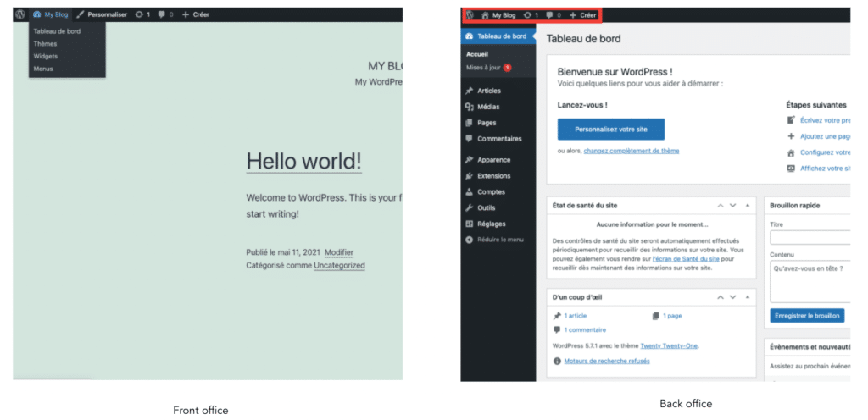Select Thèmes in the My Blog dropdown
The width and height of the screenshot is (868, 420).
pos(46,44)
